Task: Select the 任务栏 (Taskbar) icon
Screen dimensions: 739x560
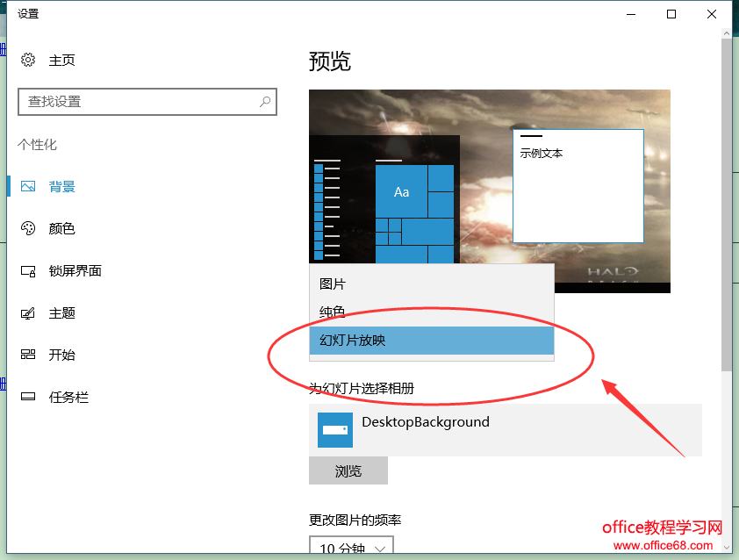Action: coord(30,397)
